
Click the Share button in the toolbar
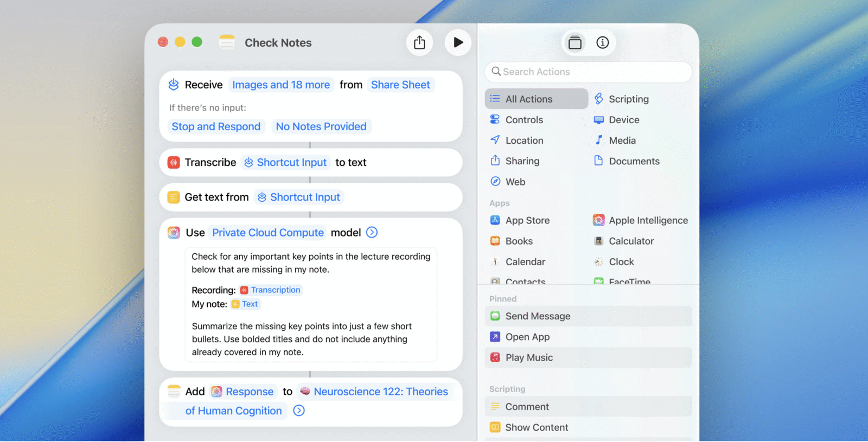pyautogui.click(x=419, y=43)
